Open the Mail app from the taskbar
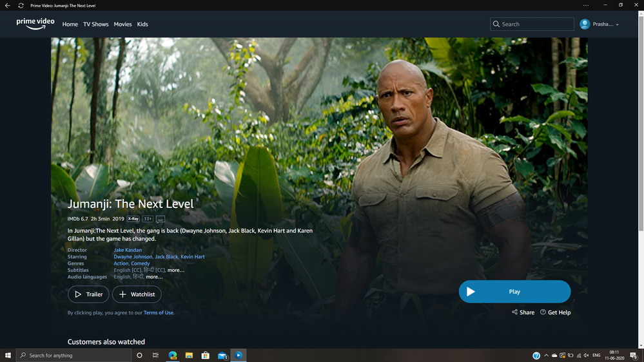 tap(222, 356)
